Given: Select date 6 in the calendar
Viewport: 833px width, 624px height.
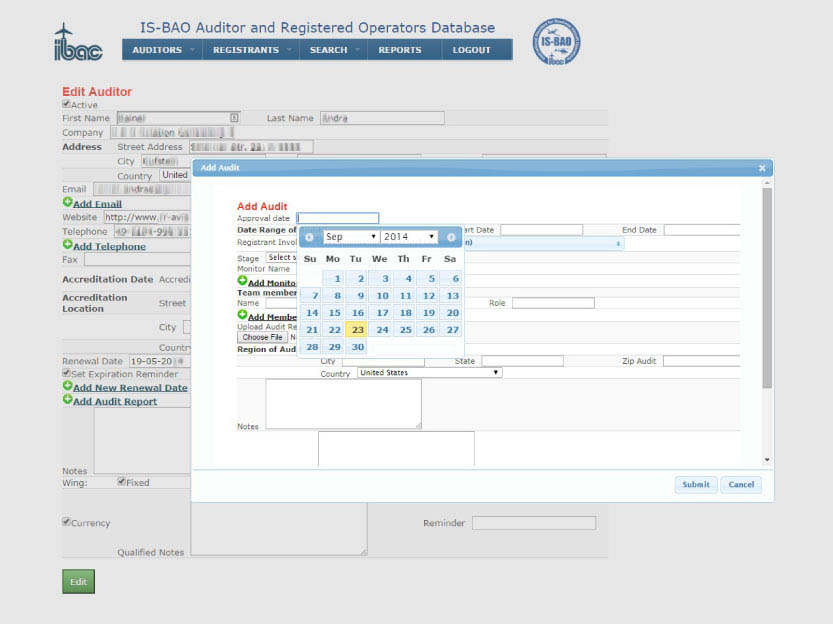Looking at the screenshot, I should click(x=451, y=278).
